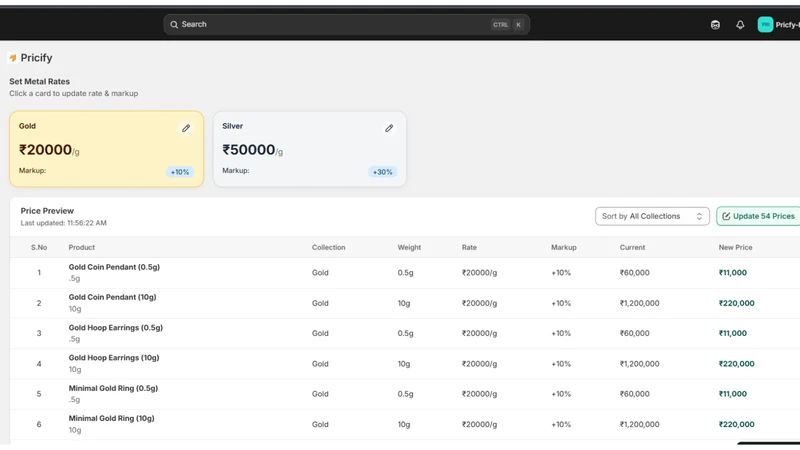The width and height of the screenshot is (800, 450).
Task: Open the Sort by All Collections dropdown
Action: coord(652,216)
